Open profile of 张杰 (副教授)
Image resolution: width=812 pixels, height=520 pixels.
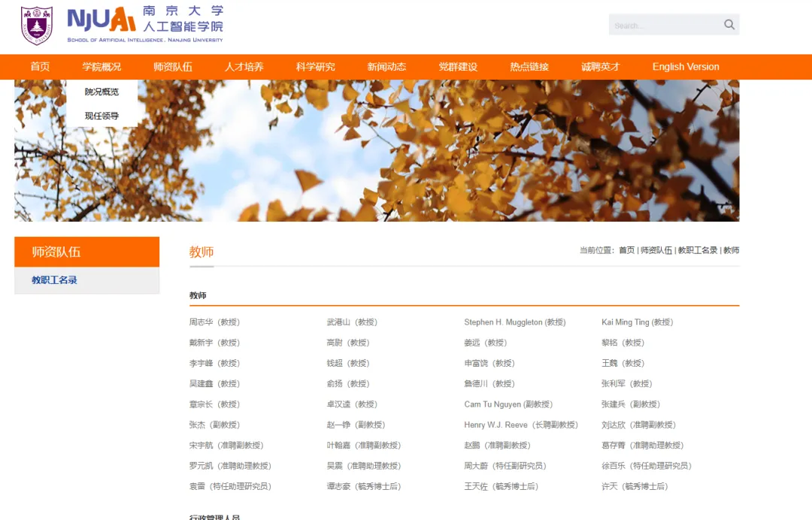click(x=214, y=425)
